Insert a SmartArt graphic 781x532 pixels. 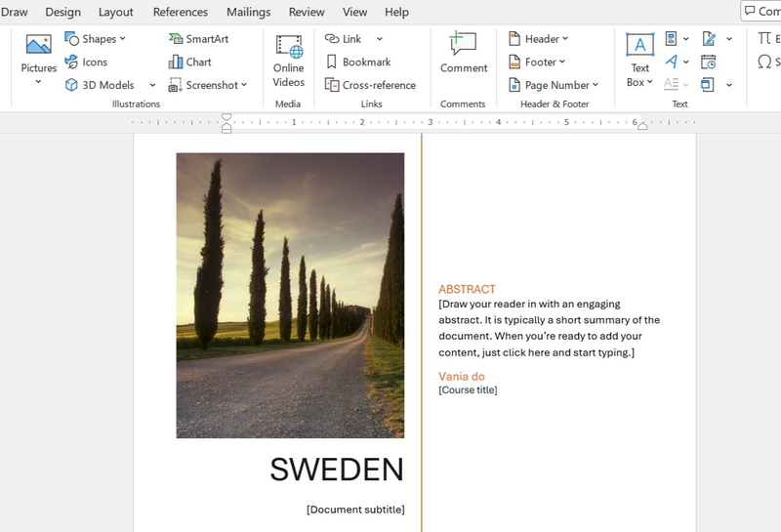point(198,38)
